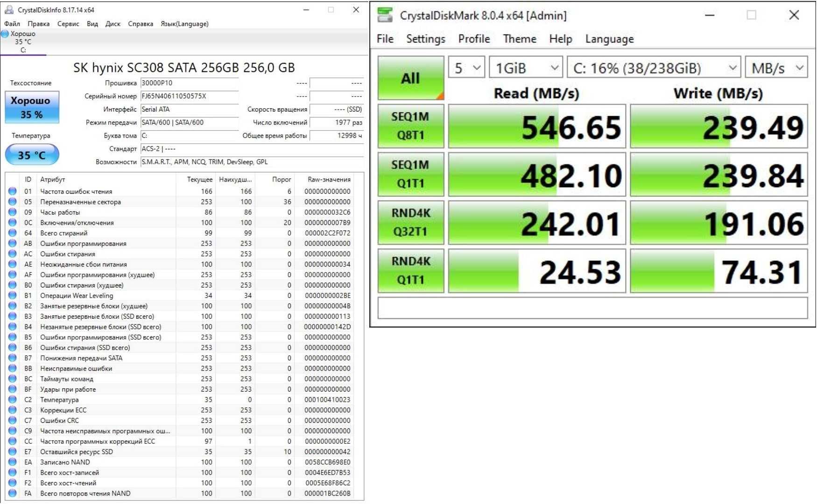The image size is (817, 504).
Task: Click the Прошивка field 30000P10
Action: [190, 83]
